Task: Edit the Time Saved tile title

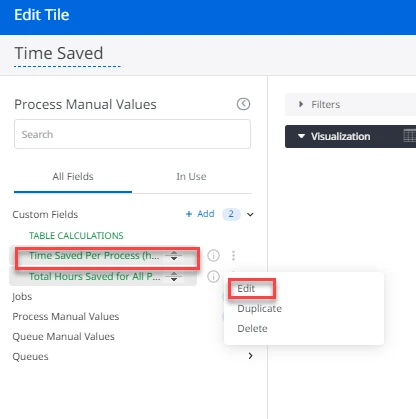Action: (59, 53)
